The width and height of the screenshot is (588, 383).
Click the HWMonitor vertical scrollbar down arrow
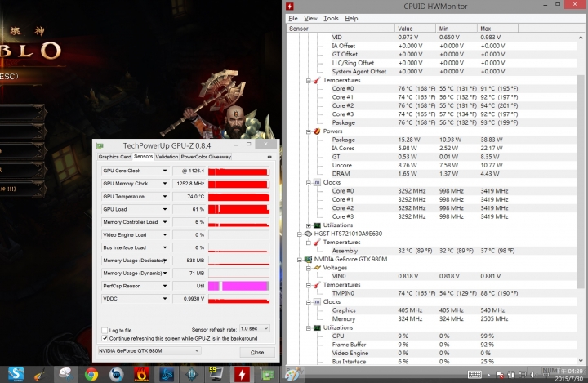pos(581,361)
